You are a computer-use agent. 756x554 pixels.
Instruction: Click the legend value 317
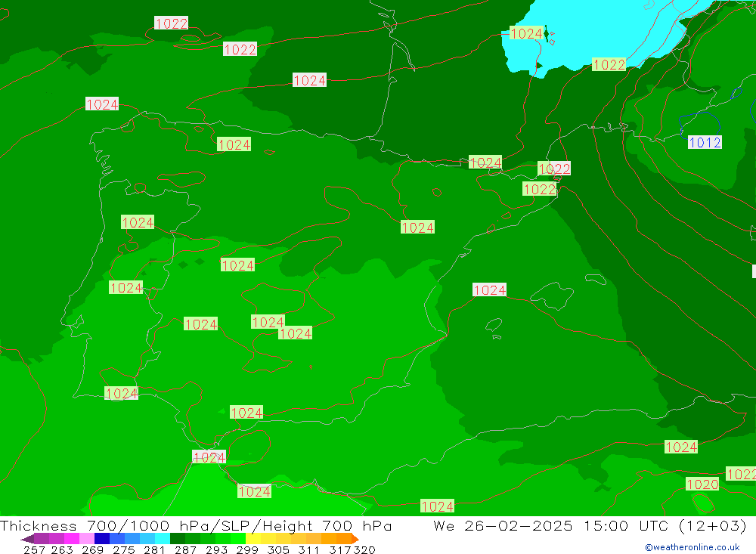coord(340,549)
